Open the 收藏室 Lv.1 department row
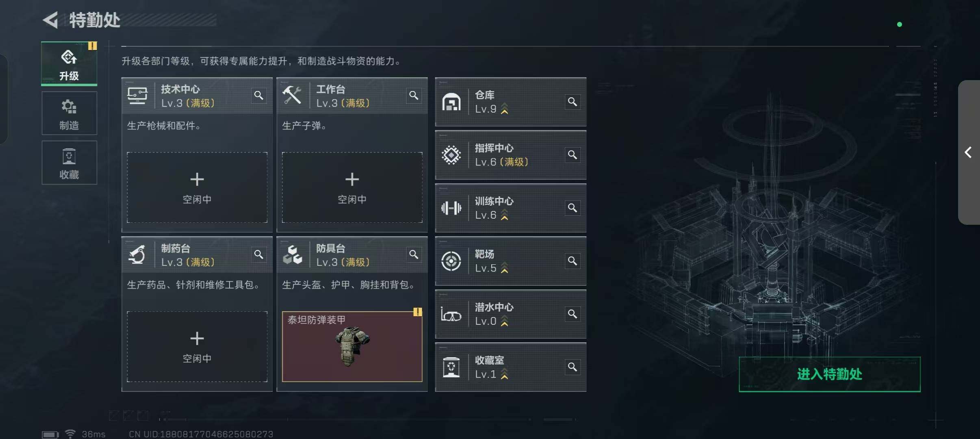 tap(510, 367)
